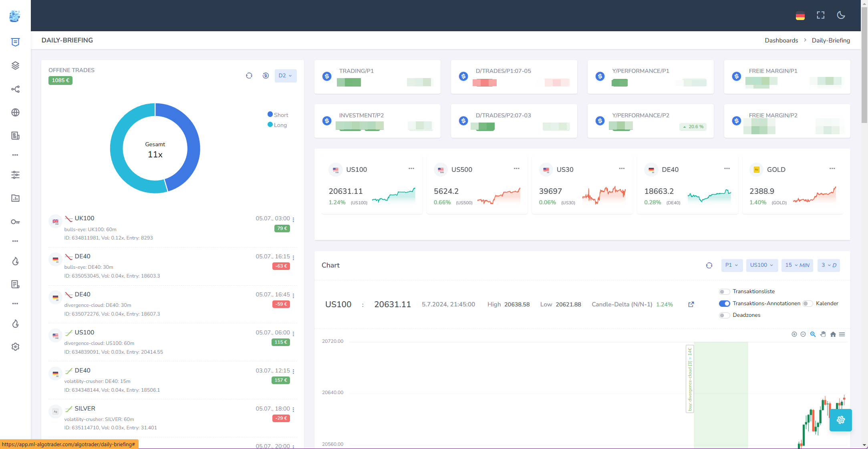Click the app logo in sidebar
This screenshot has height=449, width=868.
[15, 16]
